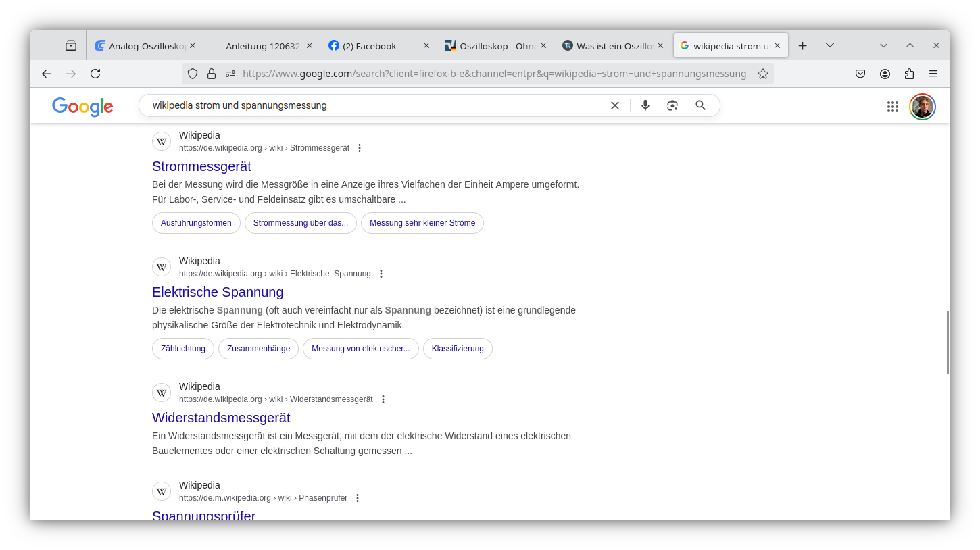Bookmark this page with the star icon

763,74
